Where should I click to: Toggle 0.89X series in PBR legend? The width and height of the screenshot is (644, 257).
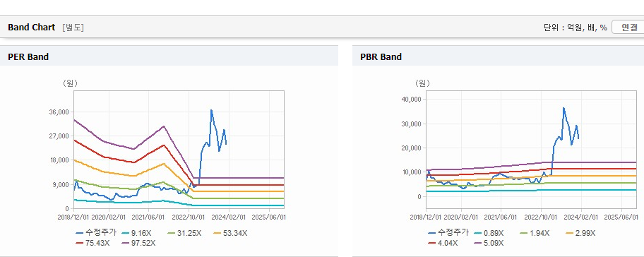pyautogui.click(x=489, y=233)
